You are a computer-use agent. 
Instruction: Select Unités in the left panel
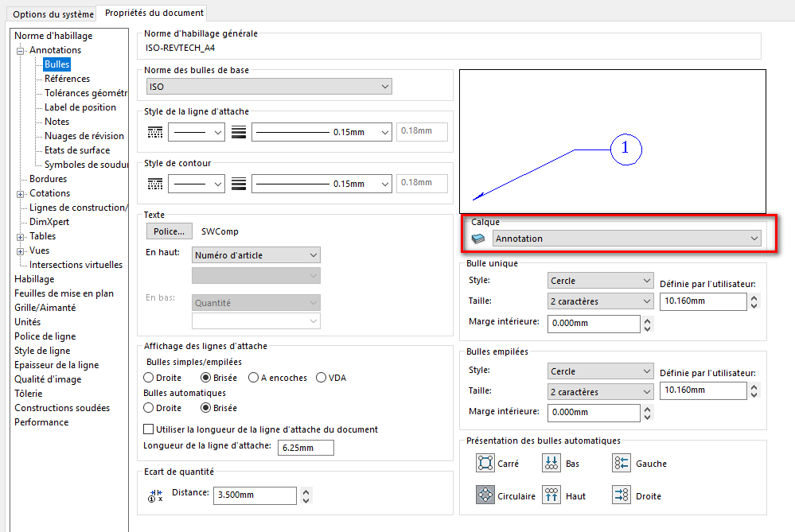coord(27,322)
